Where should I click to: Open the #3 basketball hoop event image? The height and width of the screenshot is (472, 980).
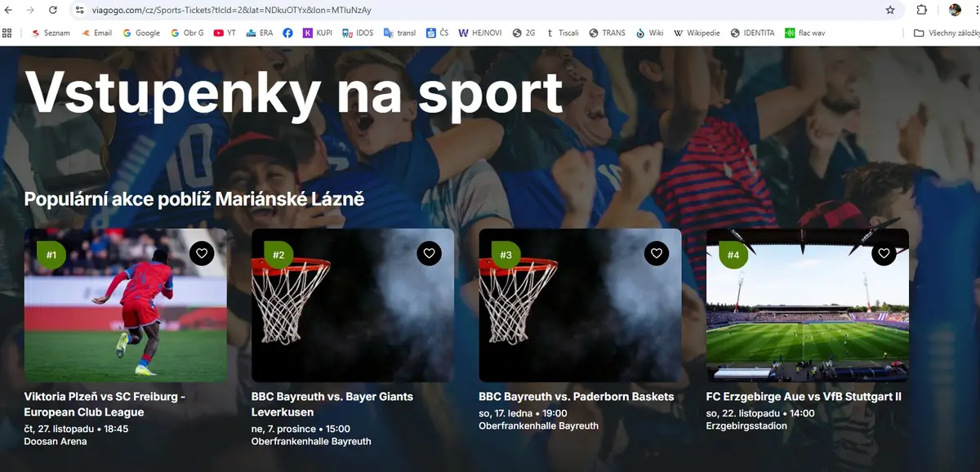tap(580, 305)
